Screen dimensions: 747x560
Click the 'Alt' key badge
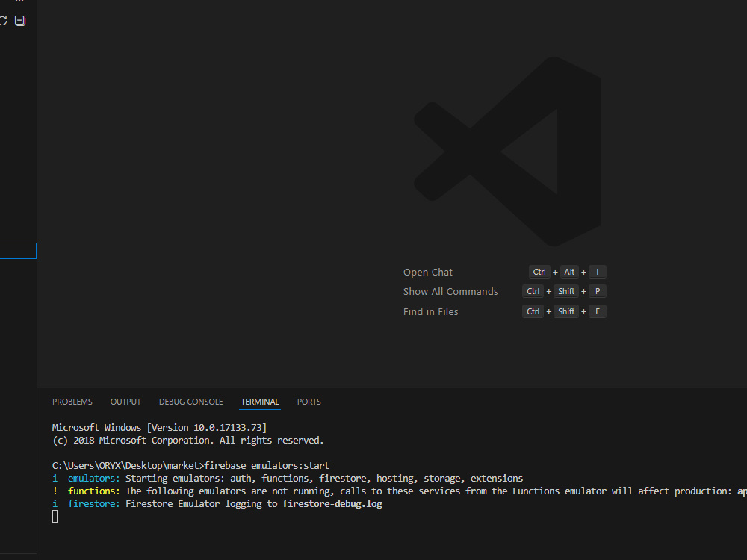(569, 272)
